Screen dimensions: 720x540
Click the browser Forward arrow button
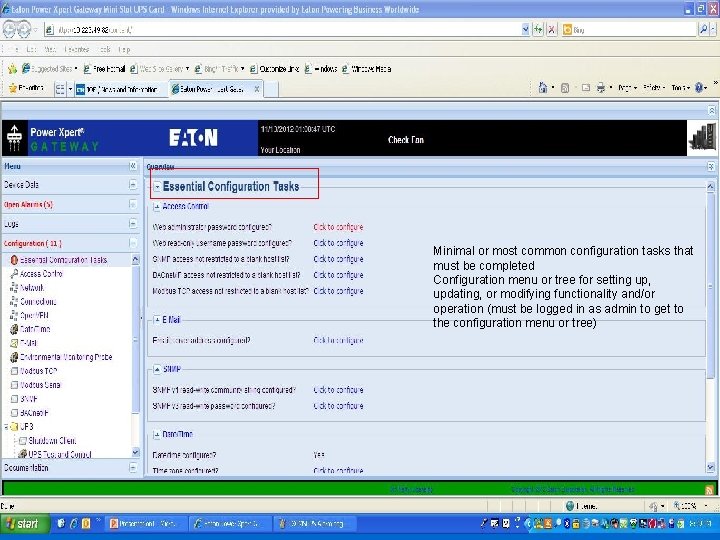click(24, 30)
